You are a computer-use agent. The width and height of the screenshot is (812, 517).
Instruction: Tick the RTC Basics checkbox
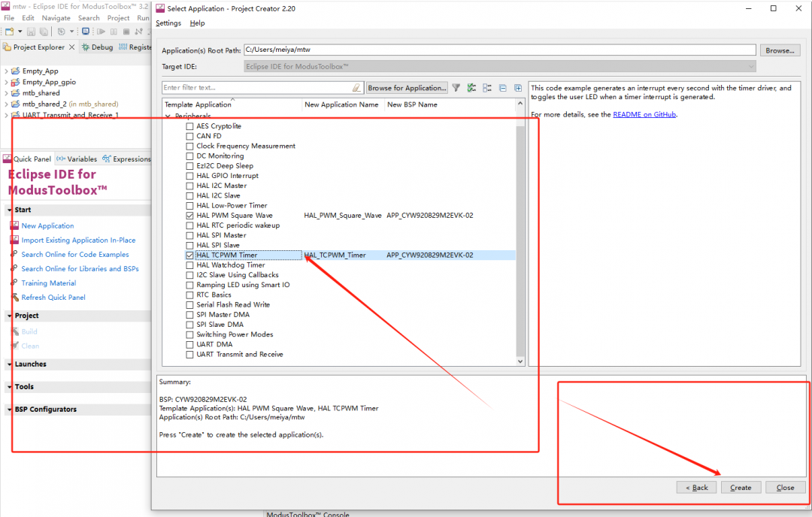[189, 295]
